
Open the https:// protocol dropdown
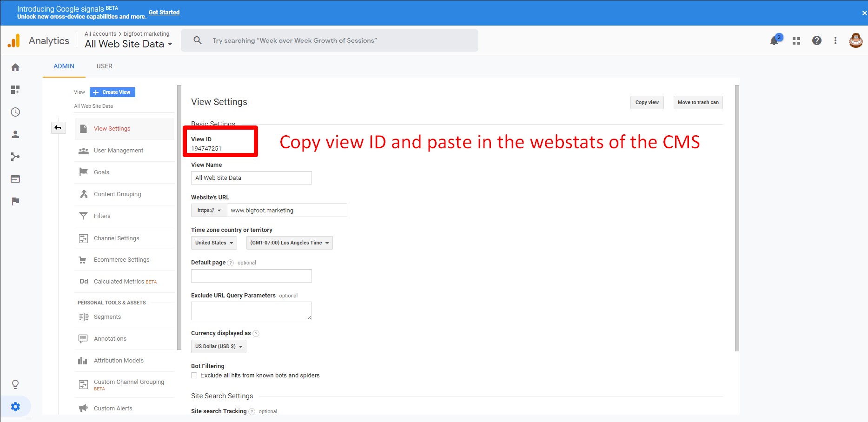click(x=208, y=210)
